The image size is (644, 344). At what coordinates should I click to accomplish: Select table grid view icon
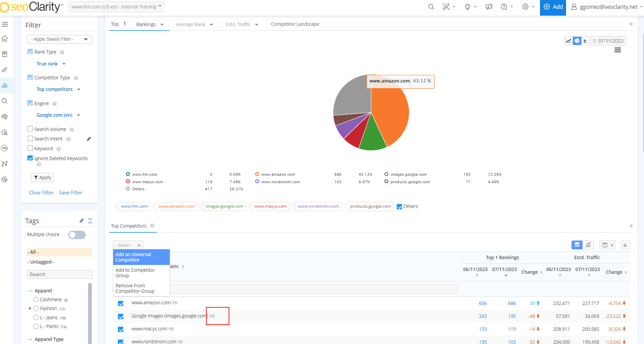pyautogui.click(x=577, y=245)
